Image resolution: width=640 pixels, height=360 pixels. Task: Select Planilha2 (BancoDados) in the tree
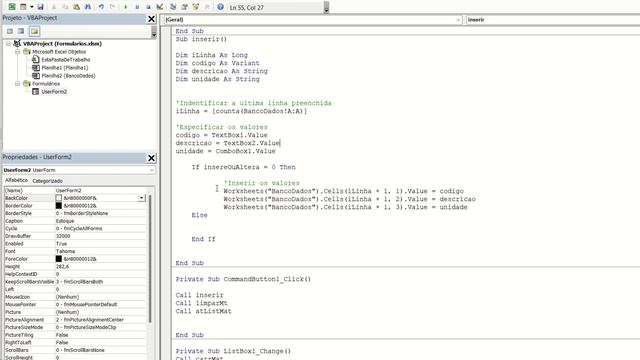[x=68, y=76]
